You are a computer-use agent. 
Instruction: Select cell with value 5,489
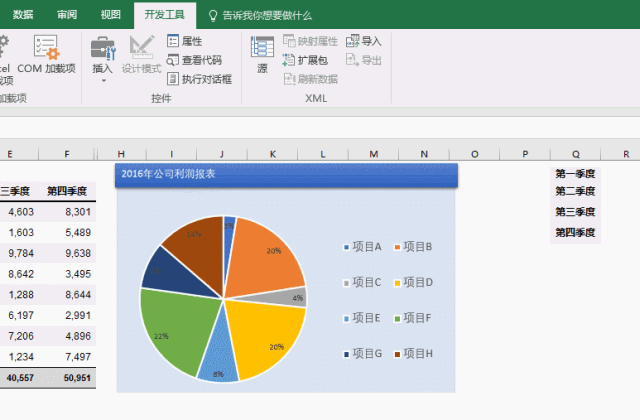click(x=67, y=233)
